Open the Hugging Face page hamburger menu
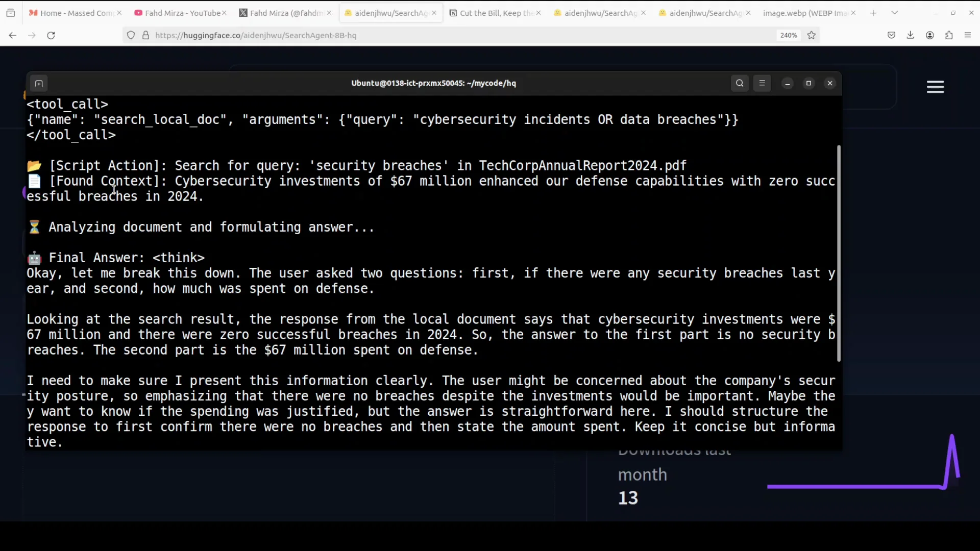 935,87
